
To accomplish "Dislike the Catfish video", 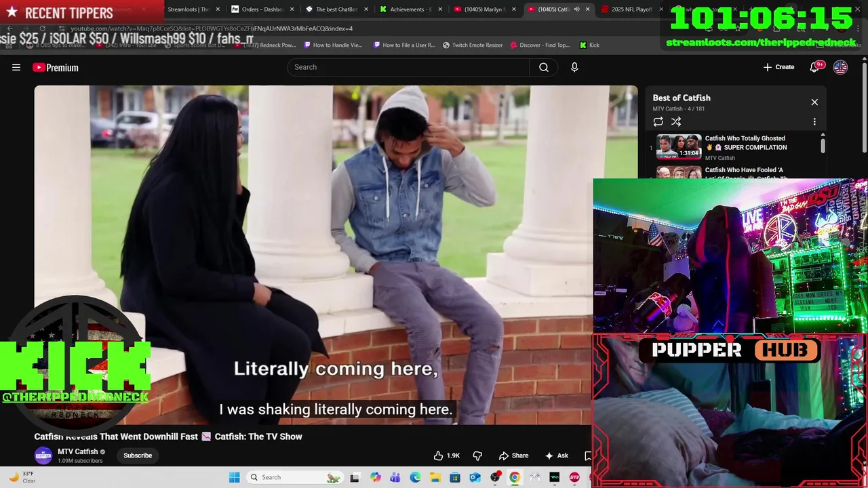I will point(477,455).
